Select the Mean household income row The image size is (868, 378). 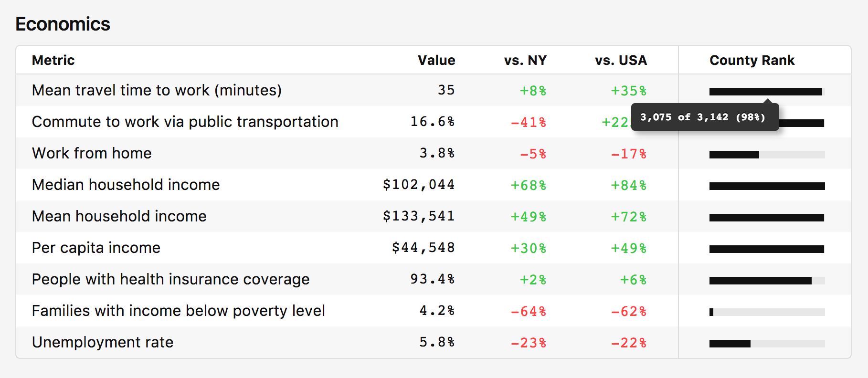119,216
